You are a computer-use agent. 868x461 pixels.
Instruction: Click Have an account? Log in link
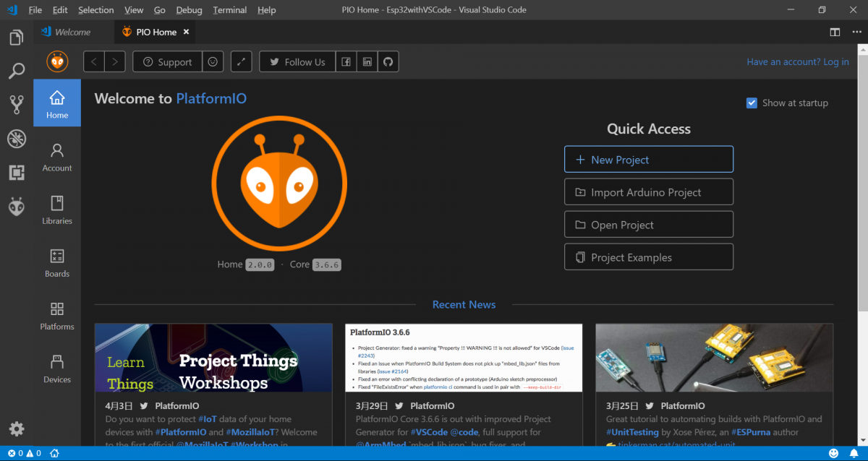coord(798,62)
